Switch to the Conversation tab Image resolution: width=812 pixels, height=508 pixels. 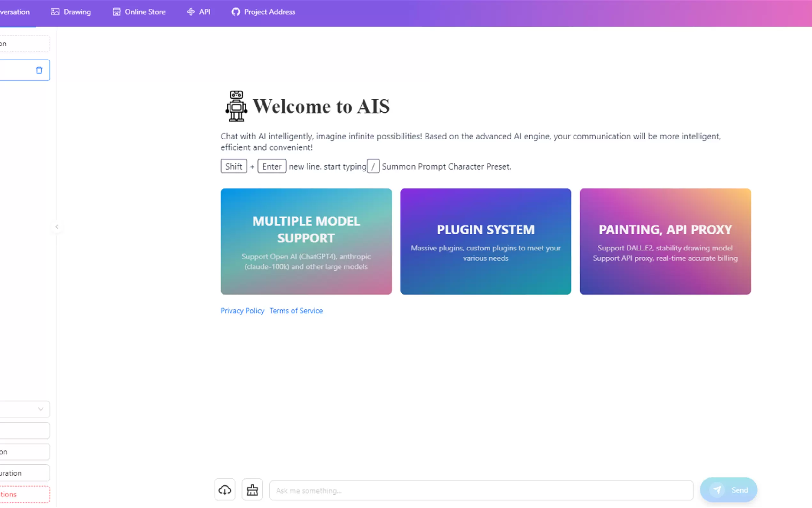pos(15,12)
